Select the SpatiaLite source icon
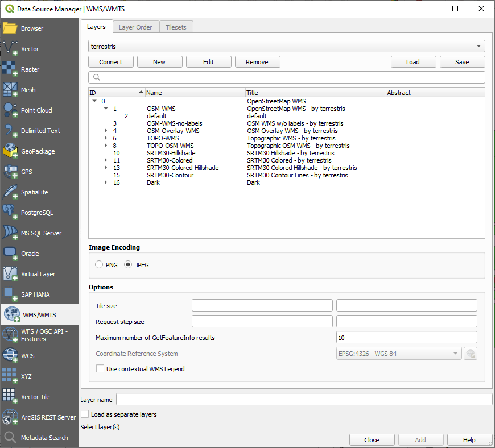 tap(11, 192)
